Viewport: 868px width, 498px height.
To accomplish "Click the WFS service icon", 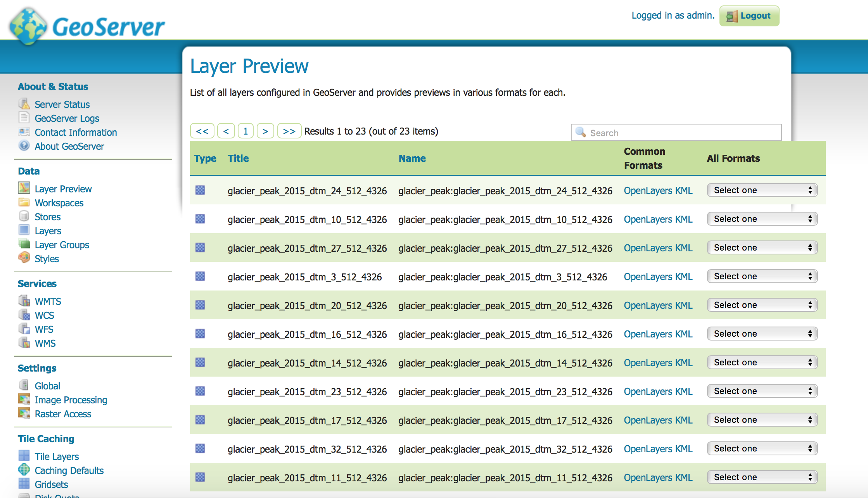I will coord(24,329).
